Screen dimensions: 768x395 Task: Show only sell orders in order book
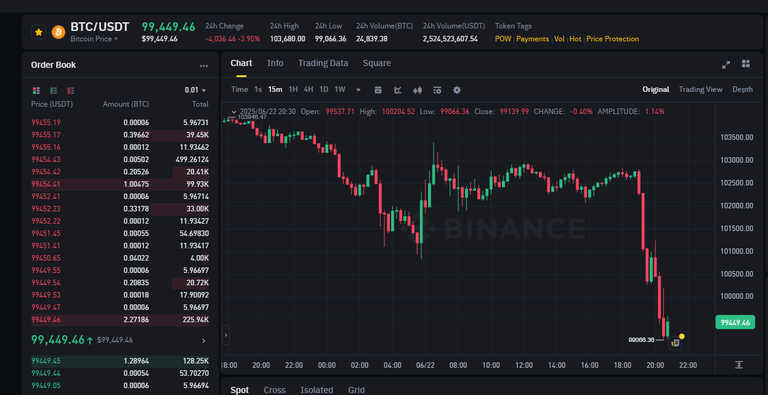[71, 90]
